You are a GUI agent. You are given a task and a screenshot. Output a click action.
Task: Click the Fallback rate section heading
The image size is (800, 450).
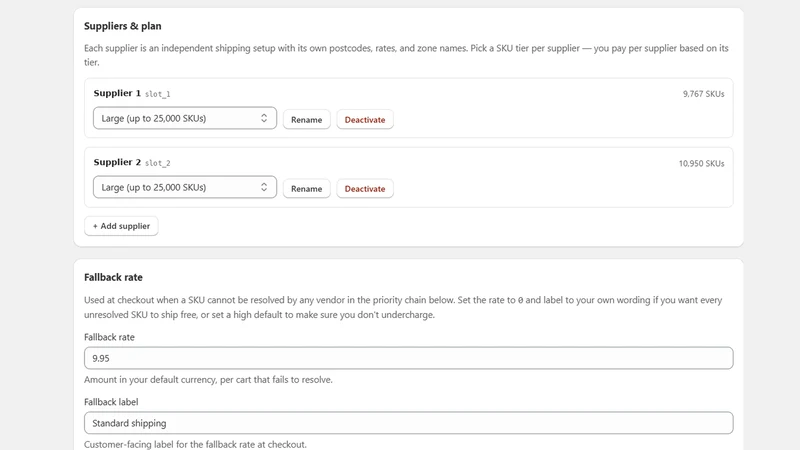point(113,277)
